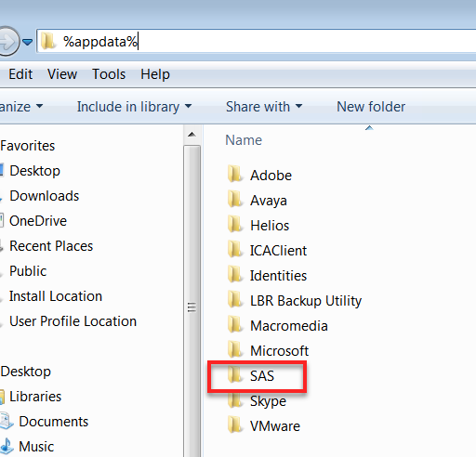The image size is (476, 457).
Task: Open the recent pages dropdown arrow
Action: [28, 42]
